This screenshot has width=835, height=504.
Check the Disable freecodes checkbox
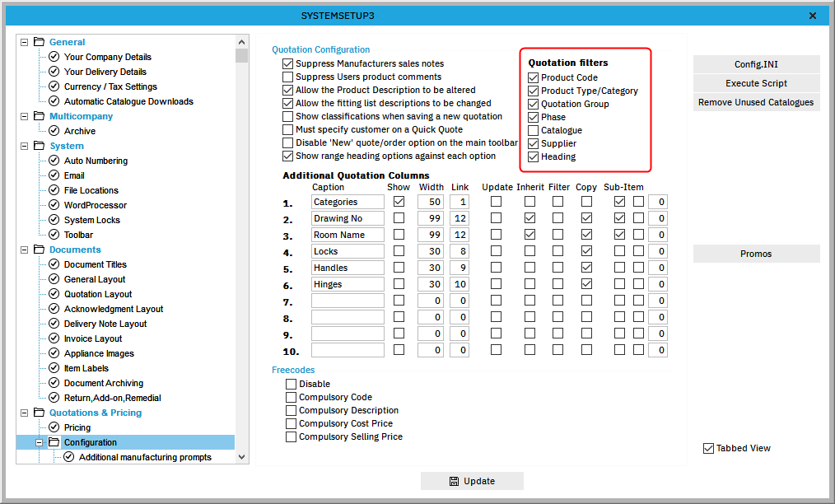(x=291, y=384)
